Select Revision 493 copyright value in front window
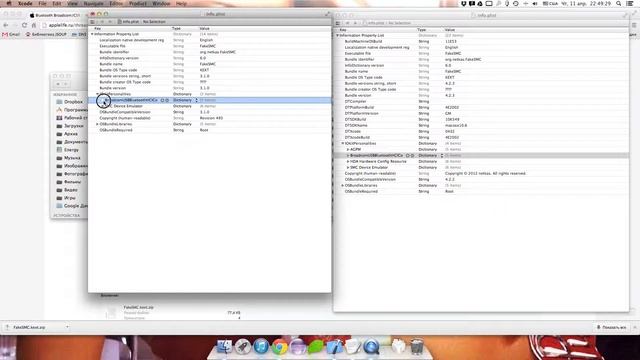 [x=211, y=118]
